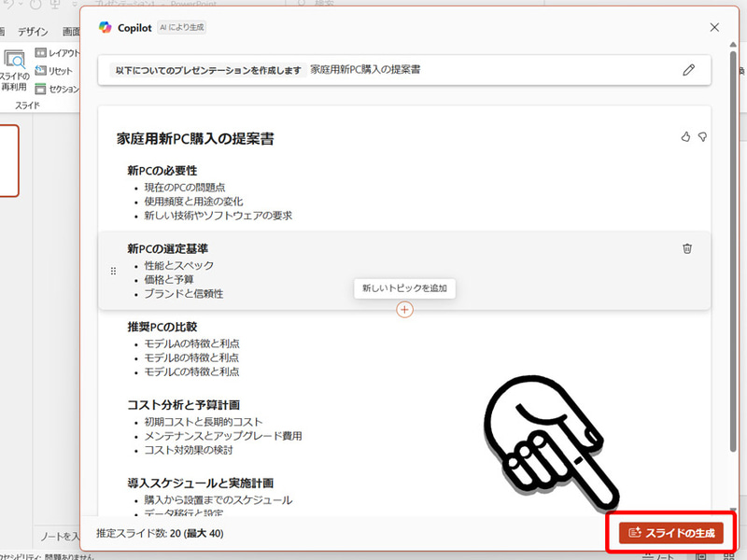Select the 導入スケジュールと実施計画 topic heading

201,483
